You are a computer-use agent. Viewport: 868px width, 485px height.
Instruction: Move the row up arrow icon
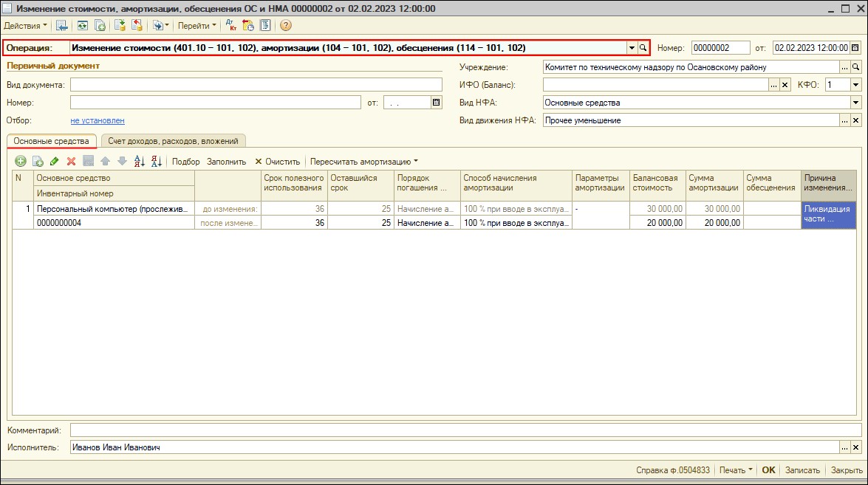click(105, 162)
